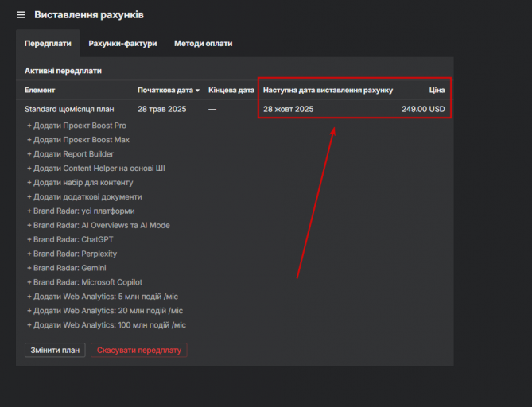Click Додати Report Builder link
Screen dimensions: 532x407
(70, 154)
